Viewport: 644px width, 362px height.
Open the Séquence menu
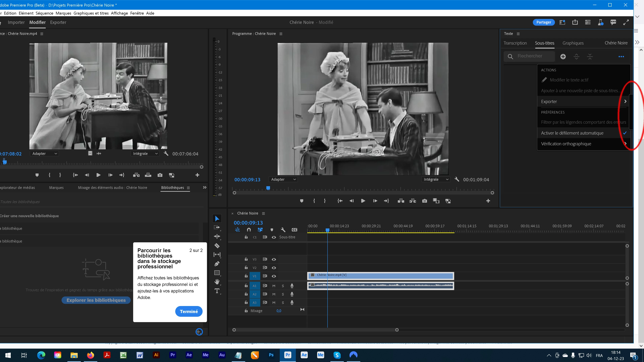(x=44, y=13)
